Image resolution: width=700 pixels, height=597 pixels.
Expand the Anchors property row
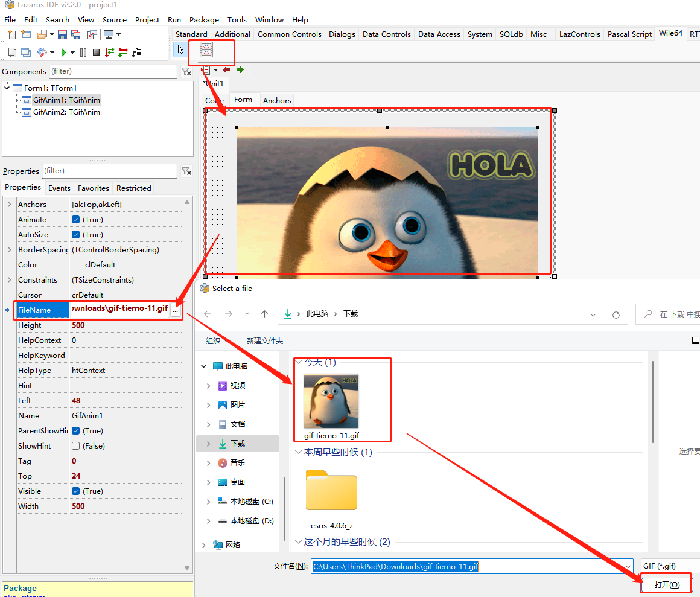10,205
